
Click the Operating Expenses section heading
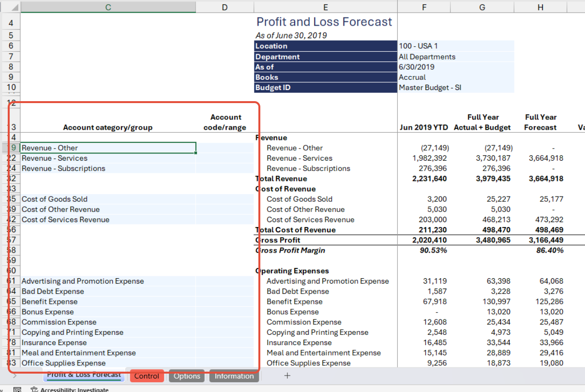pos(326,271)
